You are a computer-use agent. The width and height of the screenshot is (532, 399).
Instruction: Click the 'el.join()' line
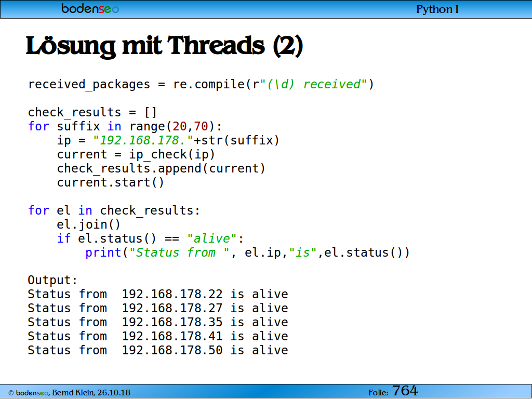coord(88,224)
